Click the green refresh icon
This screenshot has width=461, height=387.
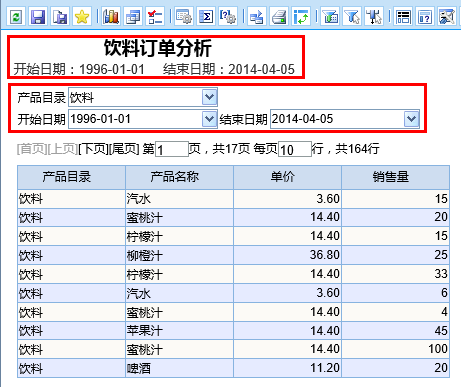click(16, 17)
